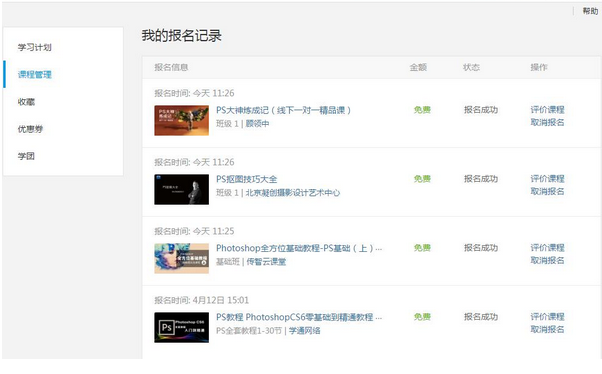Click 取消报名 for Photoshop全方位基础教程

point(547,260)
